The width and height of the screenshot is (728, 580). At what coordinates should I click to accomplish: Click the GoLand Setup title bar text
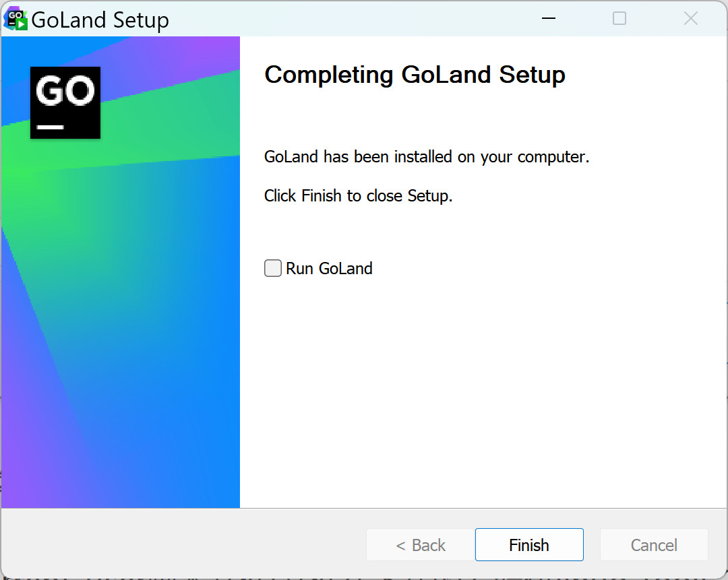coord(100,20)
